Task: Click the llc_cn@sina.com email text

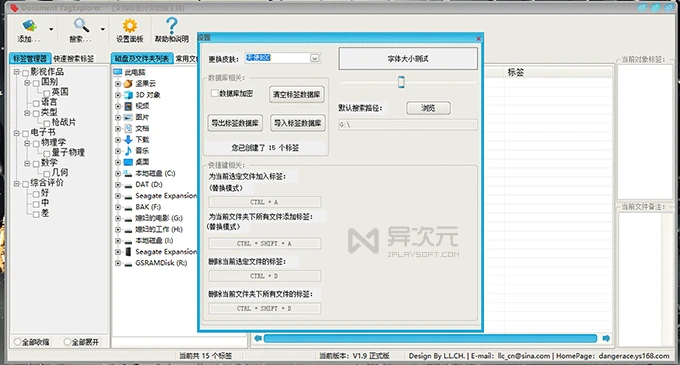Action: point(524,356)
